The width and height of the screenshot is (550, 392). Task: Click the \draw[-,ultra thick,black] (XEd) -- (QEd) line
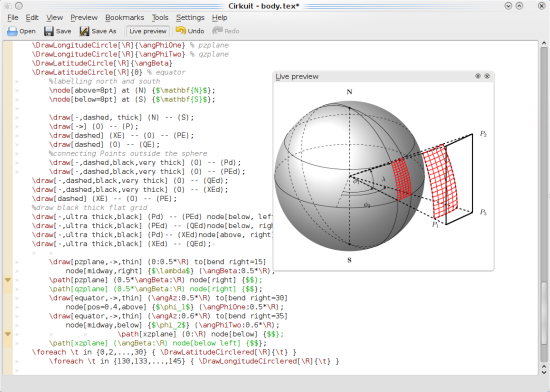coord(121,244)
